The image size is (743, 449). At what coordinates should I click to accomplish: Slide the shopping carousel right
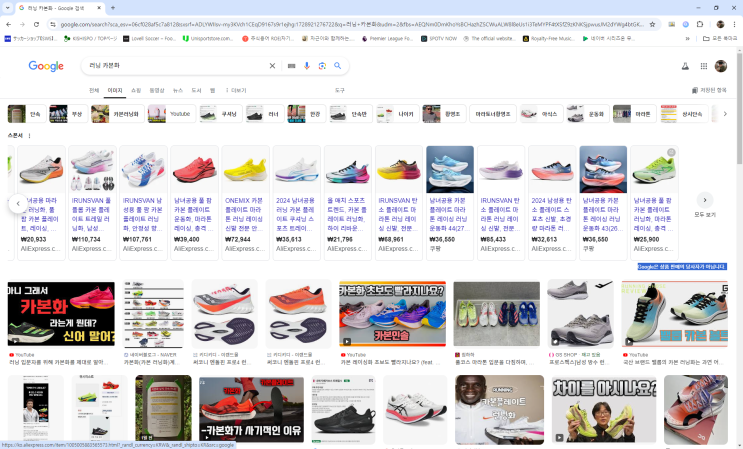(705, 200)
